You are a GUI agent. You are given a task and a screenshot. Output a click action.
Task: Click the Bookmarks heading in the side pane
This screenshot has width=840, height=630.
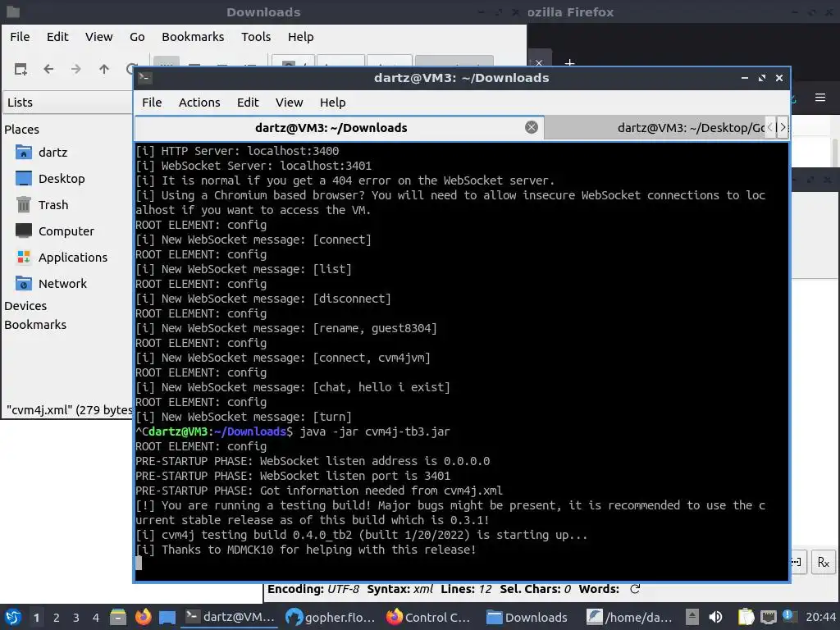point(35,325)
